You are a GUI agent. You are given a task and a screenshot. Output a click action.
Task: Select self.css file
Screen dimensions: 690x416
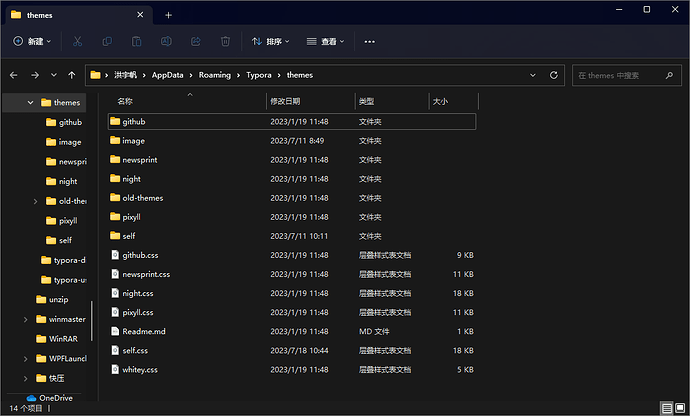[292, 350]
